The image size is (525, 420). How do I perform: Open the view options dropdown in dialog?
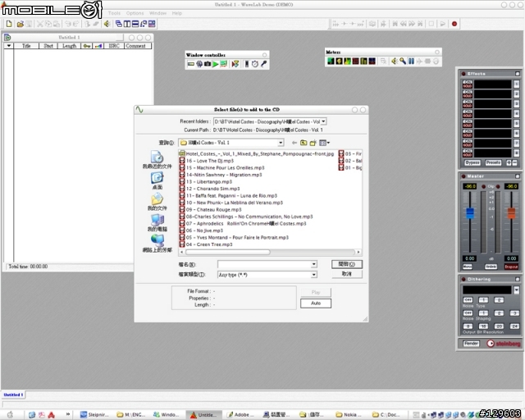pyautogui.click(x=325, y=143)
